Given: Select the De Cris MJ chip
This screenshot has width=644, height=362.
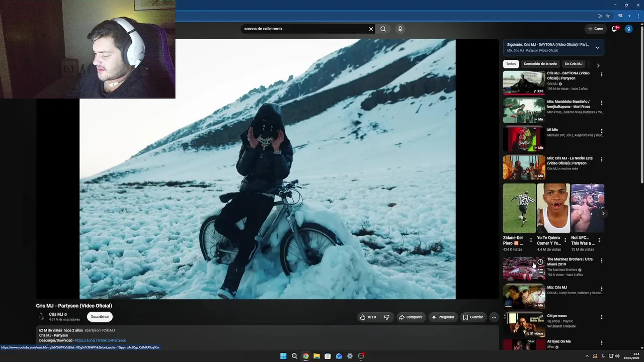Looking at the screenshot, I should 574,64.
